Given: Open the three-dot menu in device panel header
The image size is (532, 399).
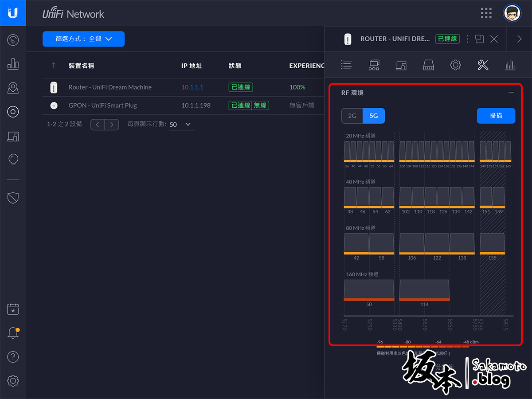Looking at the screenshot, I should pyautogui.click(x=467, y=39).
